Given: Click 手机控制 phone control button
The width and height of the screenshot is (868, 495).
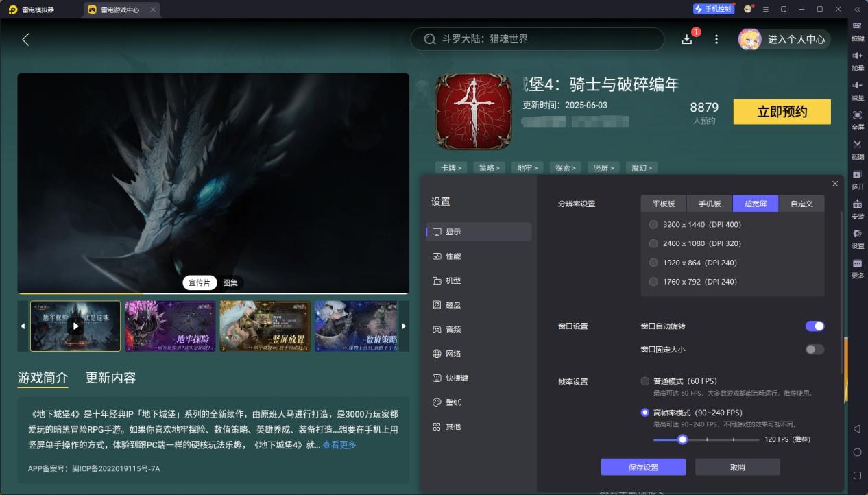Looking at the screenshot, I should click(x=713, y=9).
